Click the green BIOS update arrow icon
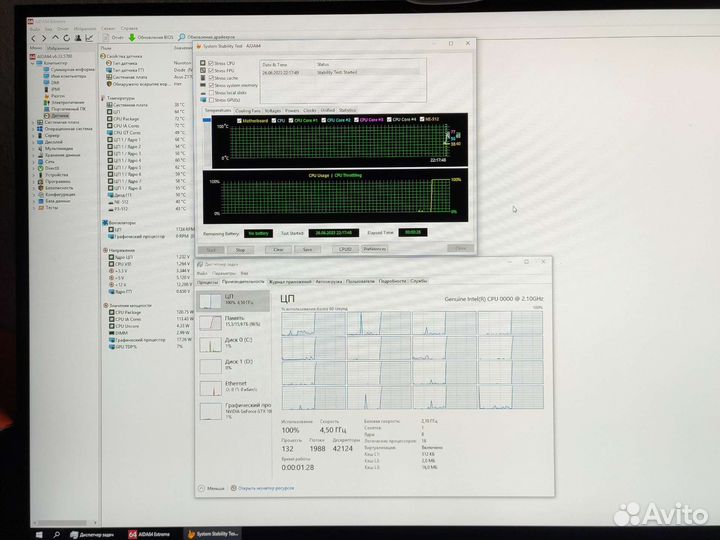Image resolution: width=720 pixels, height=540 pixels. (x=132, y=37)
